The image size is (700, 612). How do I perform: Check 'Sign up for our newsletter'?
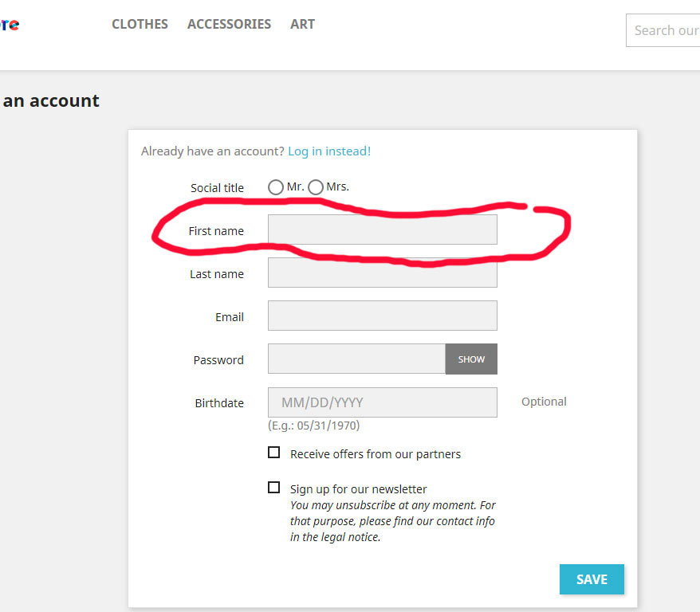pyautogui.click(x=274, y=488)
